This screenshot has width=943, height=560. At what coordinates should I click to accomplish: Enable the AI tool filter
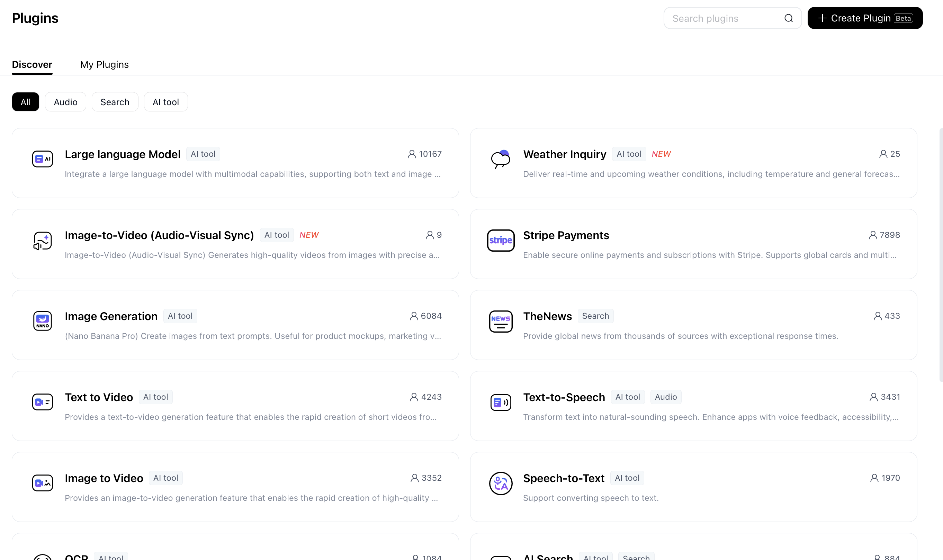pyautogui.click(x=166, y=101)
